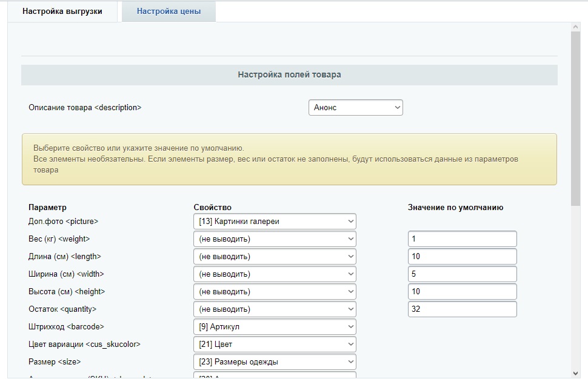Open the Размер dropdown showing Размеры одежды
This screenshot has width=588, height=379.
[x=275, y=362]
